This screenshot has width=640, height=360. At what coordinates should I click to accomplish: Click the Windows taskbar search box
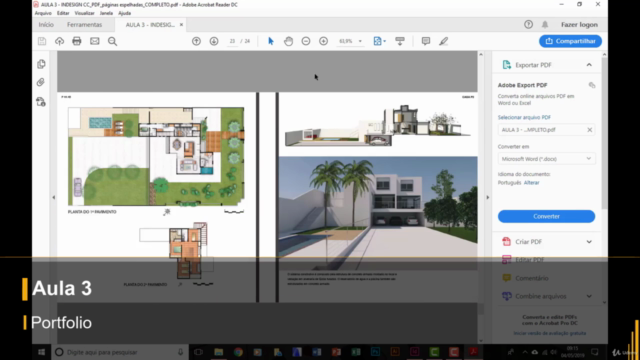120,352
